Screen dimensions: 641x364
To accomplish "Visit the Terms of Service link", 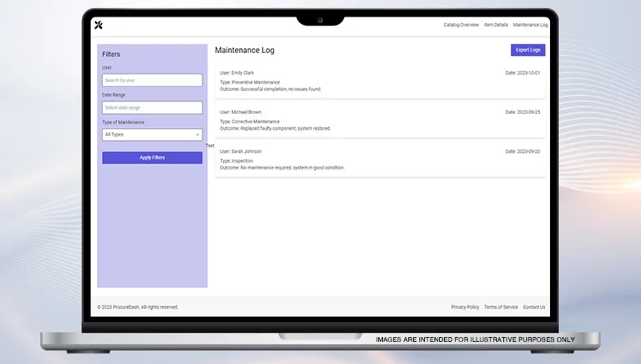I will tap(501, 307).
